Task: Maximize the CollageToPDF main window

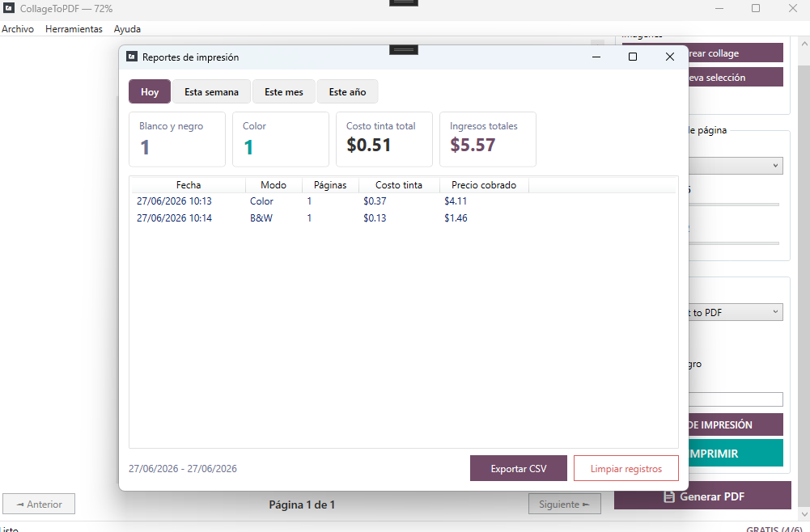Action: 755,8
